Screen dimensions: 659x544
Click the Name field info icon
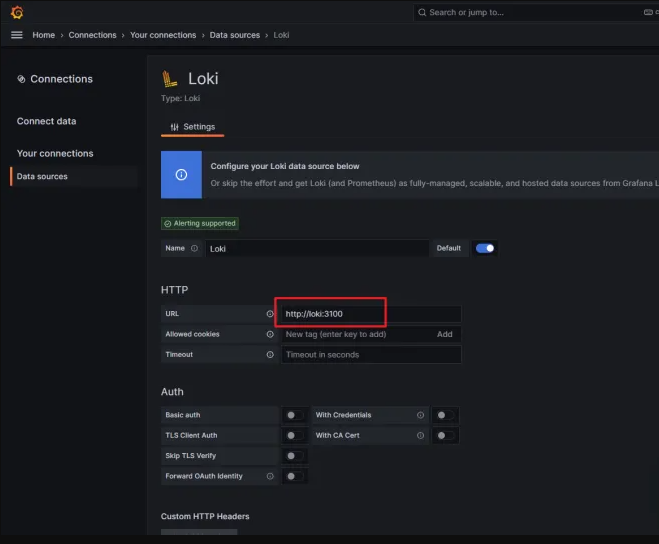coord(194,248)
